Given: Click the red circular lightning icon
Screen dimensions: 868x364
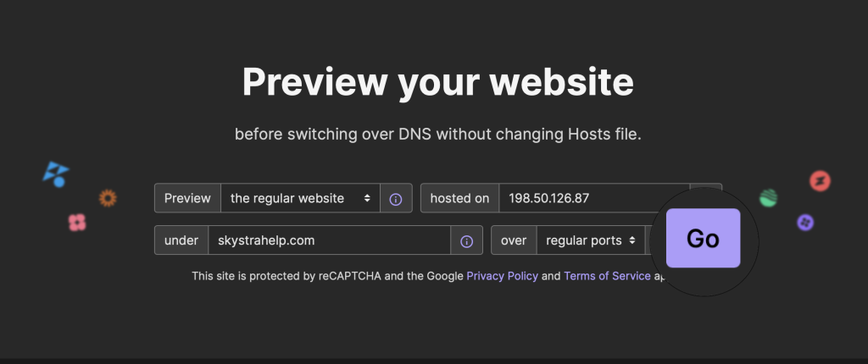Looking at the screenshot, I should 820,180.
